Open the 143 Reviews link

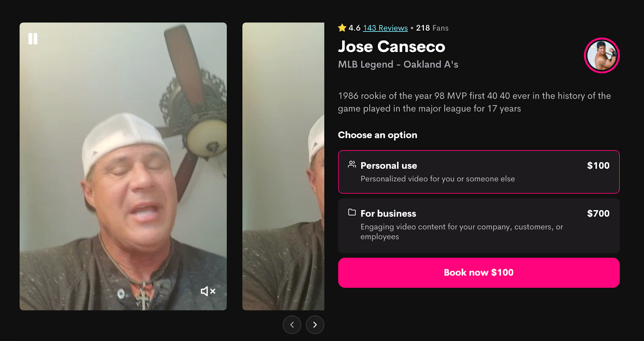coord(385,28)
